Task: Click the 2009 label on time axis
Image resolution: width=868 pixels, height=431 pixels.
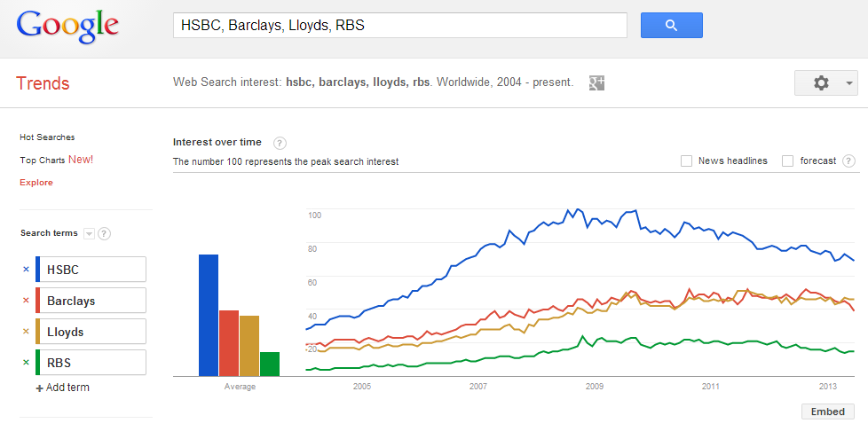Action: [595, 386]
